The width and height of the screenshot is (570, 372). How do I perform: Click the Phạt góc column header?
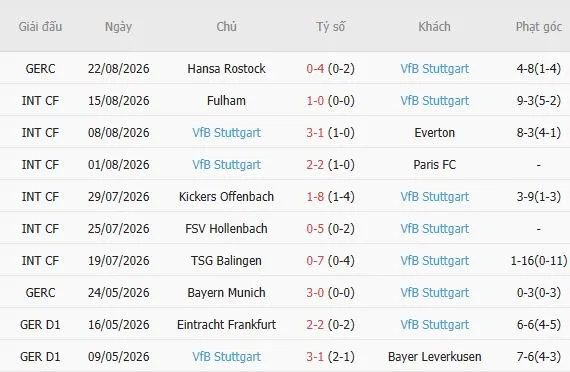point(539,27)
